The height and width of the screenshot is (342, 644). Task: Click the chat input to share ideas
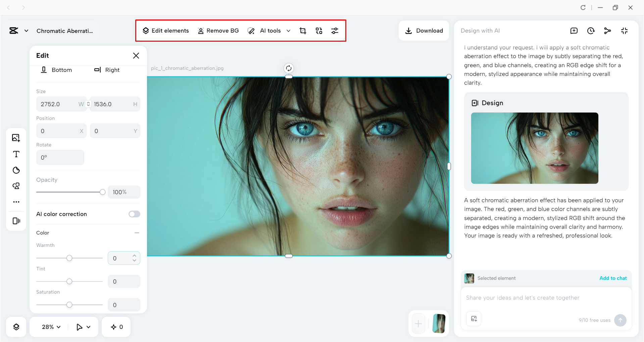(x=537, y=298)
